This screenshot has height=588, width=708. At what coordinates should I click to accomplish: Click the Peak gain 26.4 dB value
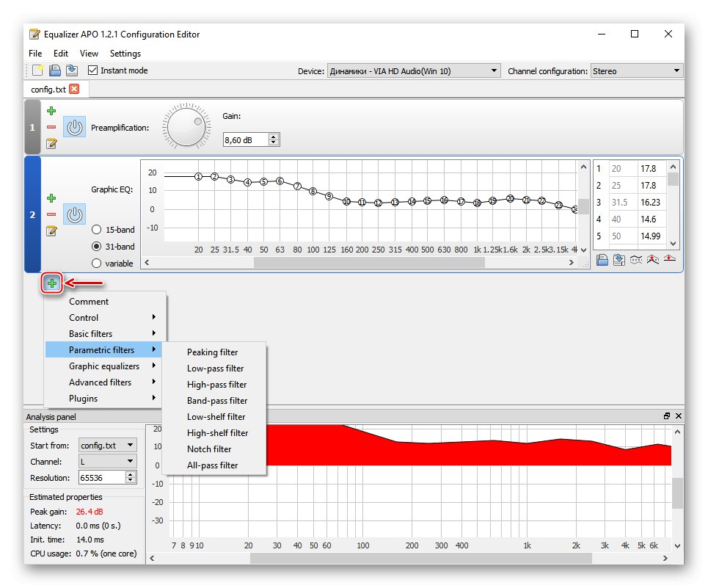[x=90, y=512]
